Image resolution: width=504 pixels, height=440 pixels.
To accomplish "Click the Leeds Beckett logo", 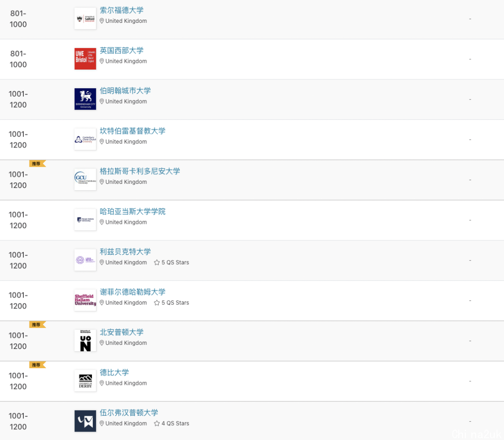I will (85, 260).
